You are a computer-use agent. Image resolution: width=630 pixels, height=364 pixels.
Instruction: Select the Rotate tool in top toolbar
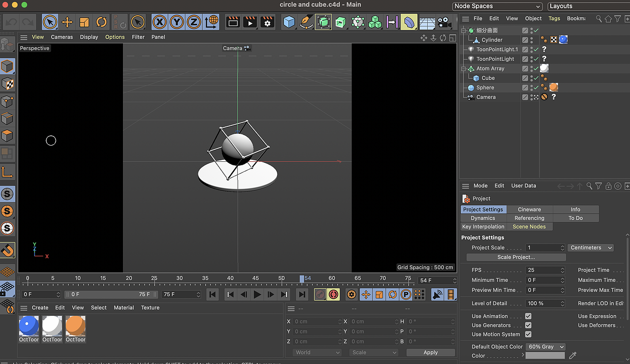coord(101,22)
